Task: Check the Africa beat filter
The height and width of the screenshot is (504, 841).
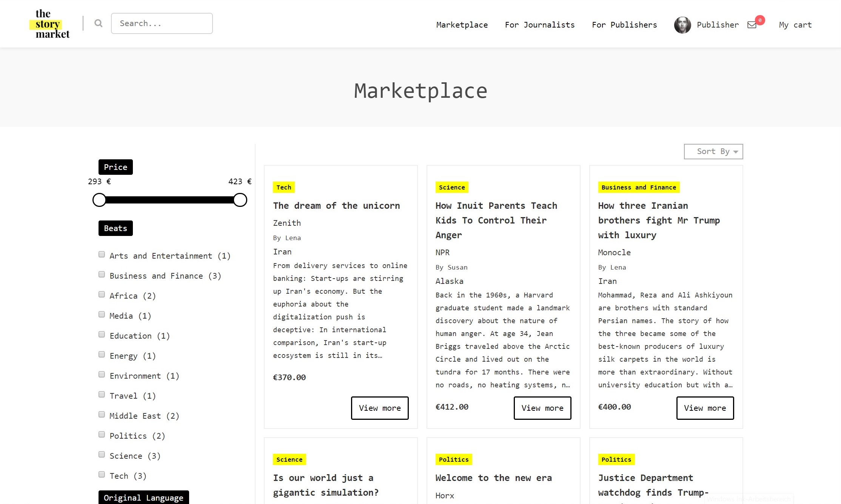Action: pyautogui.click(x=102, y=294)
